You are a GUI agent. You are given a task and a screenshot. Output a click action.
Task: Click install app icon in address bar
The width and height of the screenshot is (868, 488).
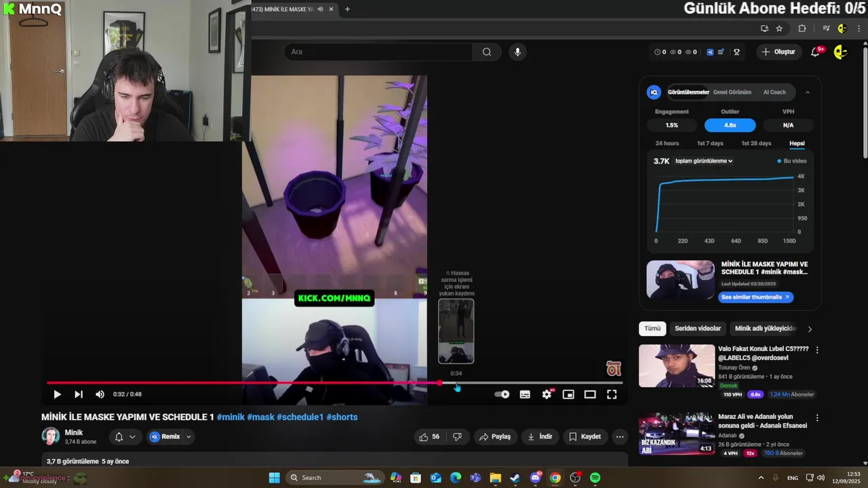pyautogui.click(x=764, y=28)
